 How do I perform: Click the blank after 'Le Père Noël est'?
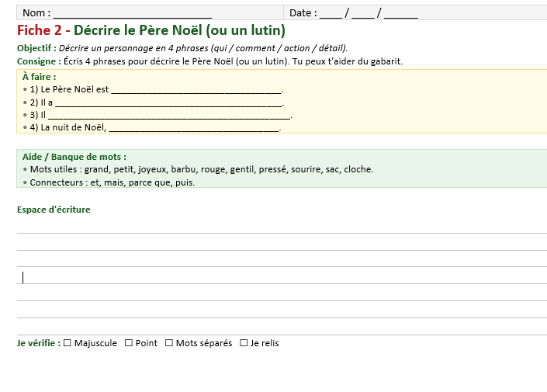196,89
